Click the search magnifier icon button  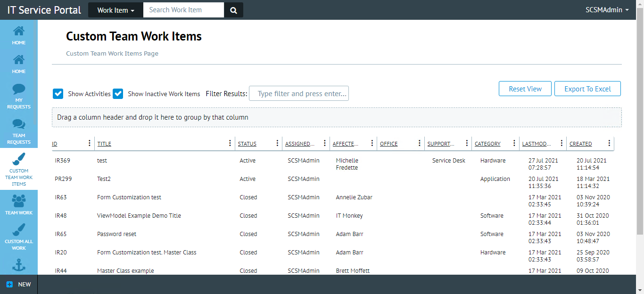pos(233,10)
